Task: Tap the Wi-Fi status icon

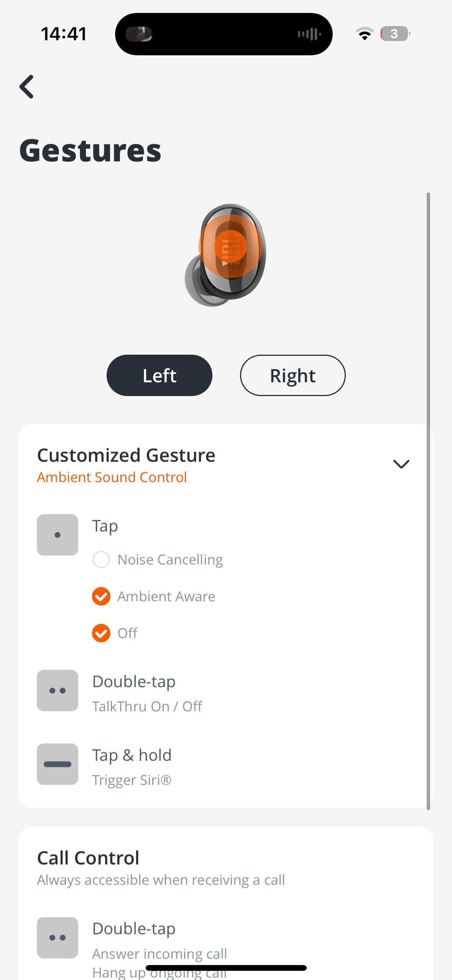Action: (365, 34)
